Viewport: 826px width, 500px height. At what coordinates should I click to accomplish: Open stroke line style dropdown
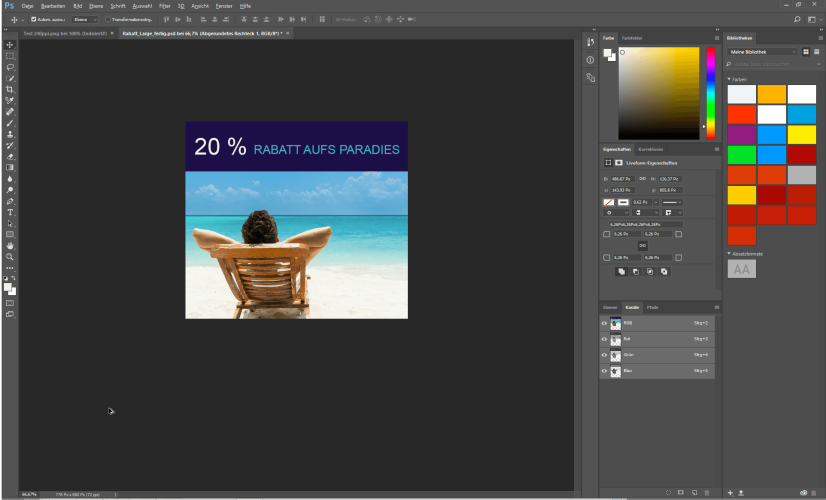tap(672, 202)
